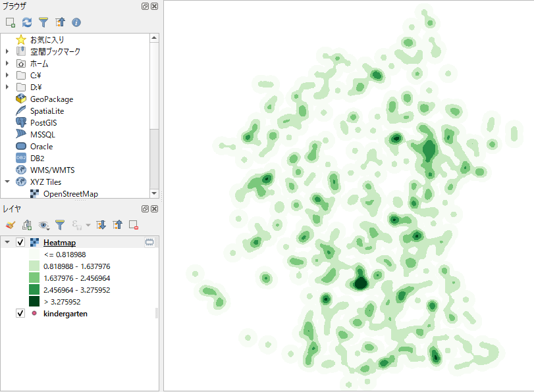
Task: Select the SpatiaLite entry
Action: click(47, 111)
